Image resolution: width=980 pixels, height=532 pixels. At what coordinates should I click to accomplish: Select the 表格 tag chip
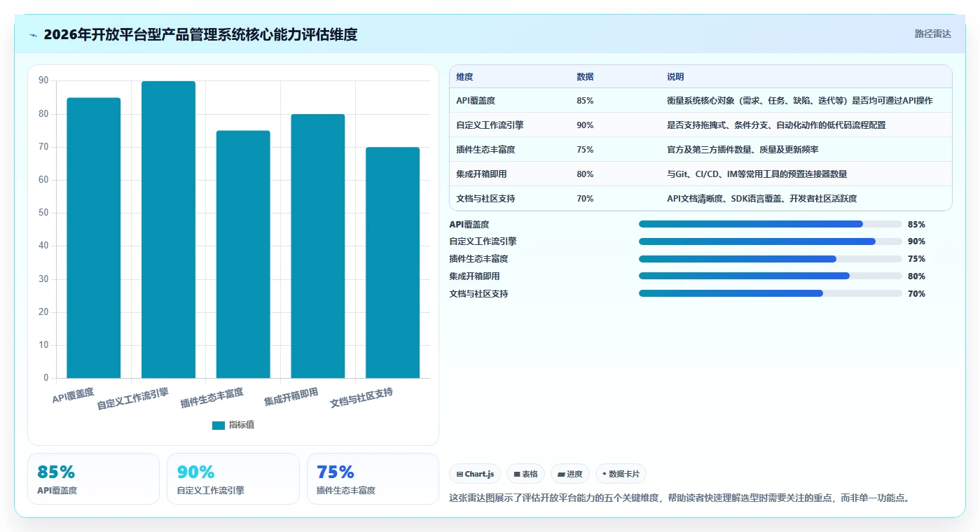525,474
